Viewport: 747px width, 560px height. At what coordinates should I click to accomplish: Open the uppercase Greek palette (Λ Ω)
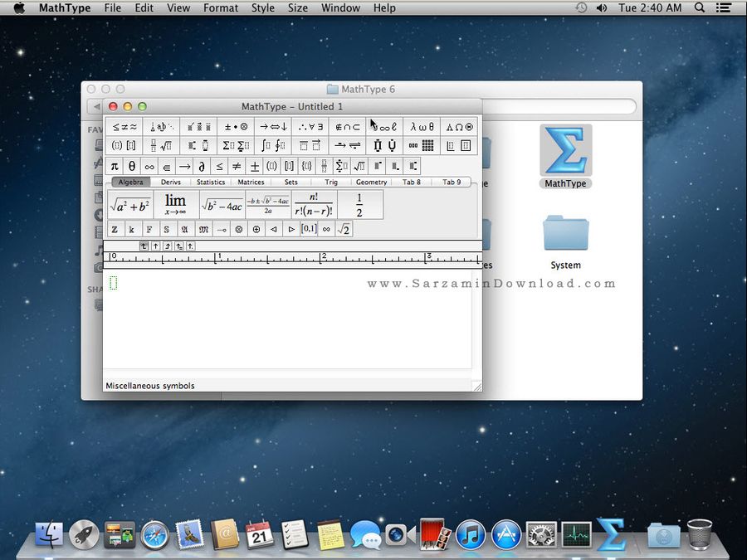(459, 127)
